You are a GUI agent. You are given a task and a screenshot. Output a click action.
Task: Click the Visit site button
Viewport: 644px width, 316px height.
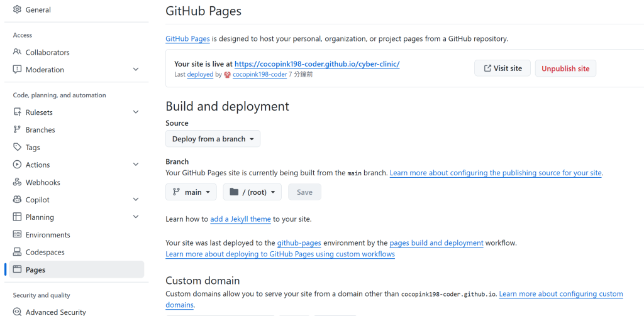click(x=502, y=68)
